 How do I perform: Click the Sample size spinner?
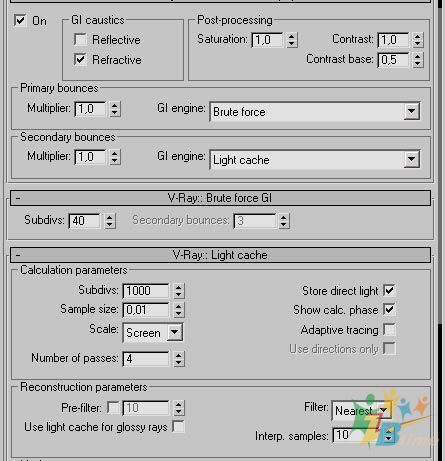[179, 310]
